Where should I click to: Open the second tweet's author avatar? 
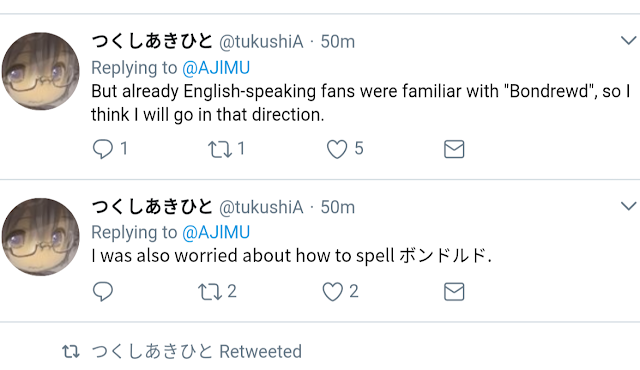coord(40,237)
